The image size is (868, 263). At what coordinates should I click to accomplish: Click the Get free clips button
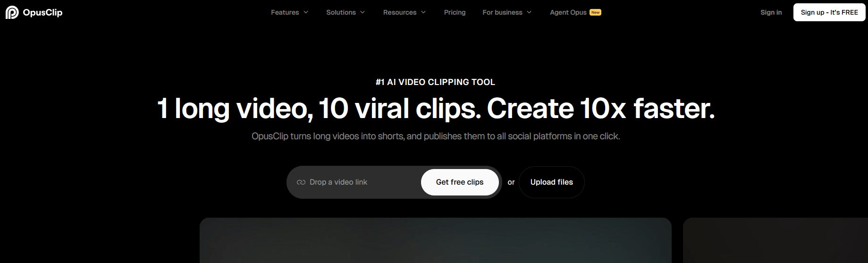coord(460,182)
